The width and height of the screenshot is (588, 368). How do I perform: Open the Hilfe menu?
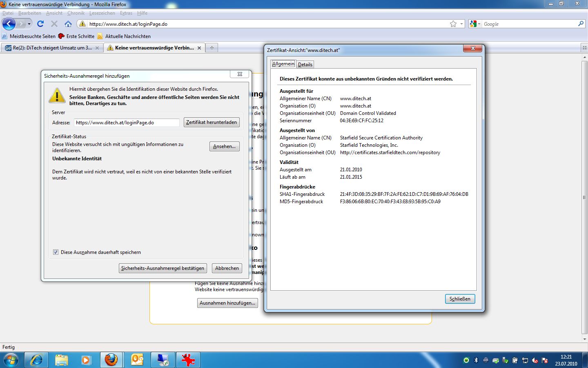142,13
